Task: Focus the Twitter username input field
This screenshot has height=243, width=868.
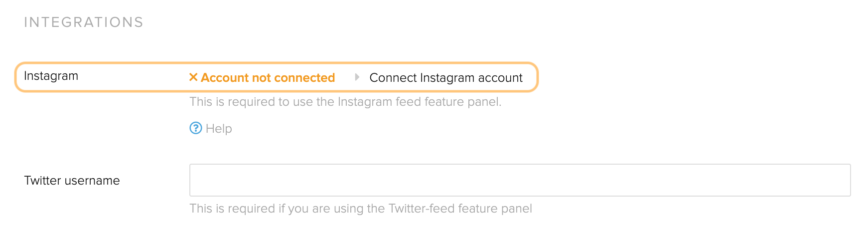Action: point(520,180)
